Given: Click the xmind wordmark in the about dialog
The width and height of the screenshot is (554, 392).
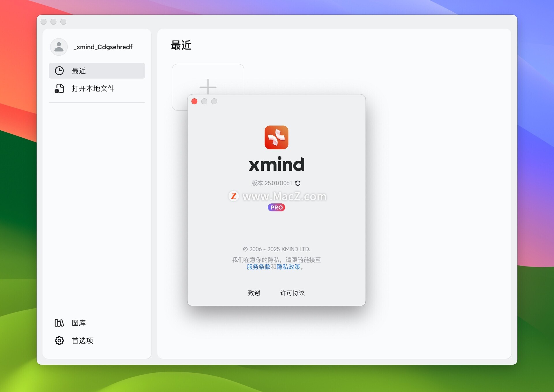Looking at the screenshot, I should [x=276, y=164].
